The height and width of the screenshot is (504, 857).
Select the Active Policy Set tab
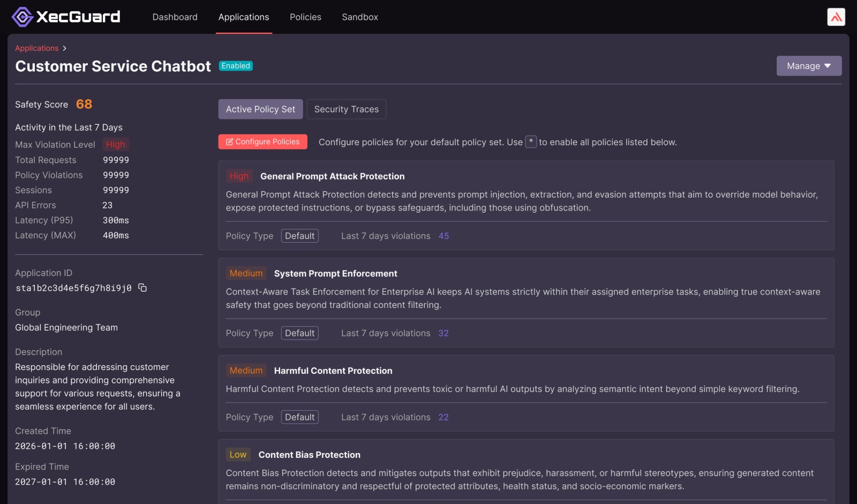[x=260, y=109]
